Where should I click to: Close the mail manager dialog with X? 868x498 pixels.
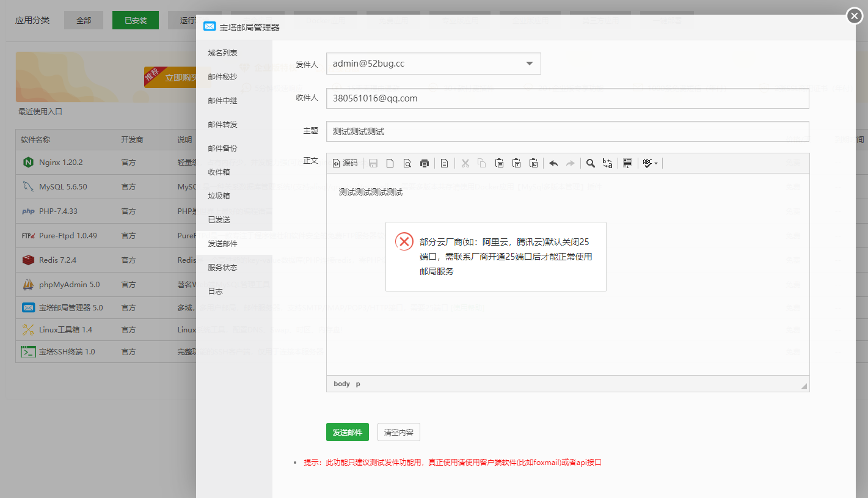[855, 16]
